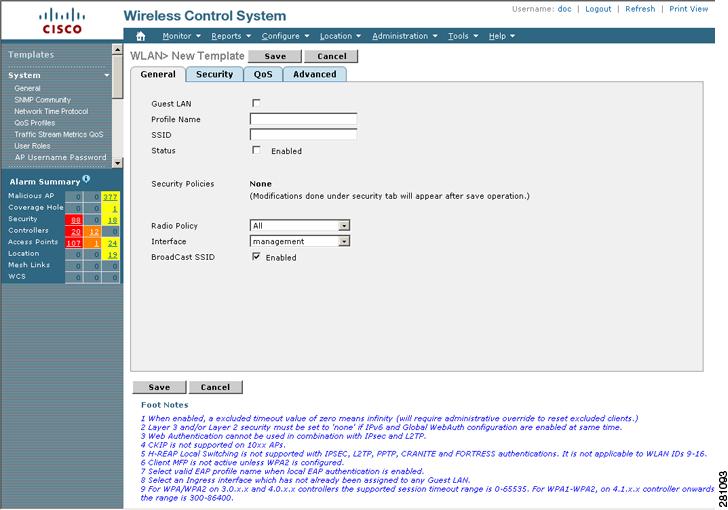Click the bottom Save button
Viewport: 728px width, 510px height.
coord(159,387)
